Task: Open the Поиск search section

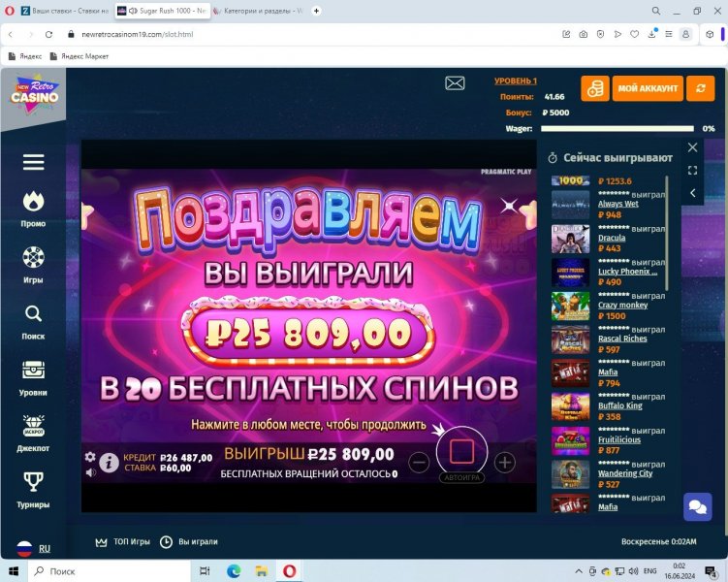Action: (33, 322)
